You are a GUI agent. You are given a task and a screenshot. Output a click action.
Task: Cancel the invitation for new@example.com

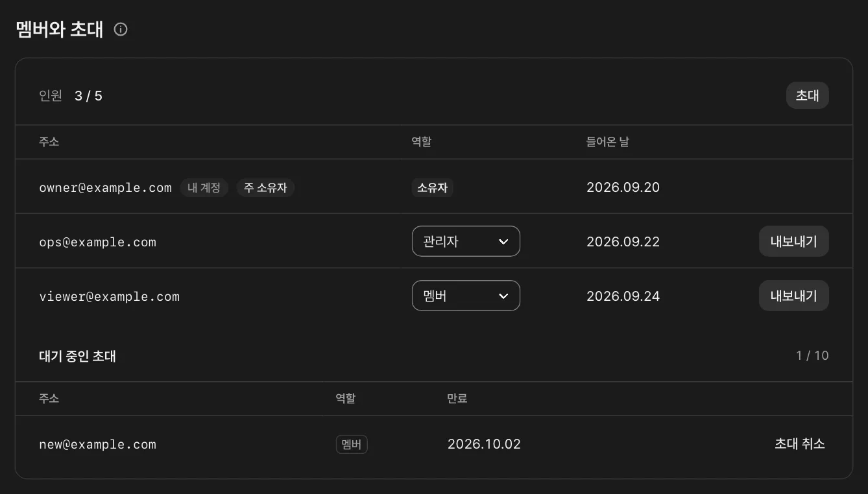799,444
